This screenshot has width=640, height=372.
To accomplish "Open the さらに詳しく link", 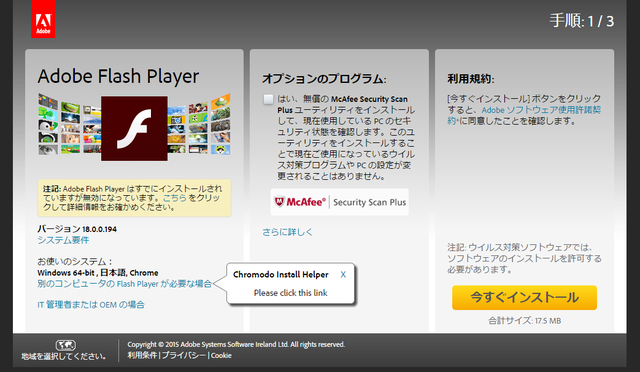I will click(x=287, y=232).
